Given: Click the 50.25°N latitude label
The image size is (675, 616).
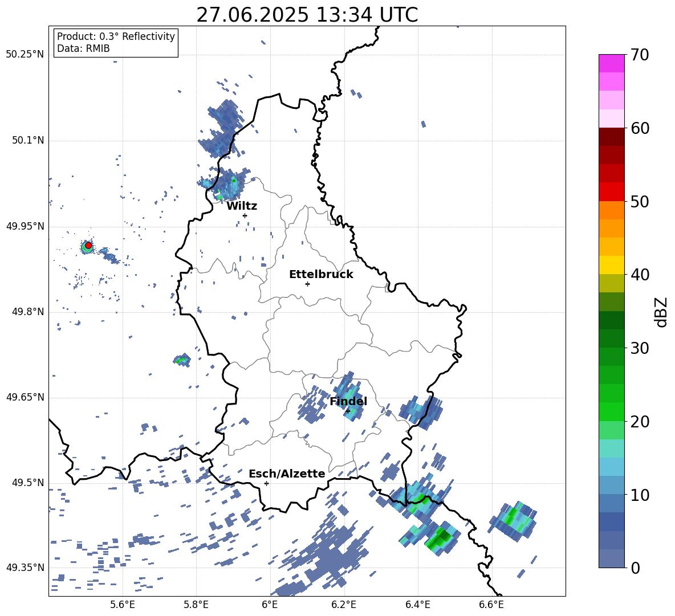Looking at the screenshot, I should tap(25, 55).
